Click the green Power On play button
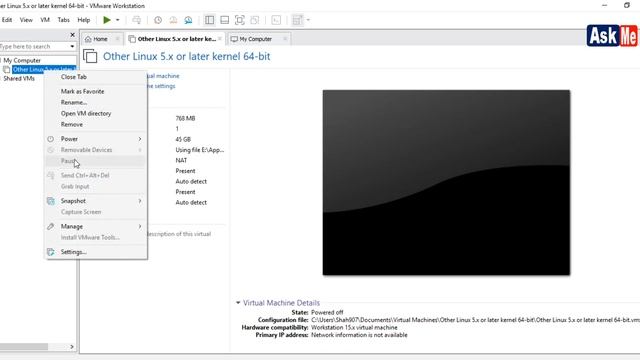 (107, 20)
